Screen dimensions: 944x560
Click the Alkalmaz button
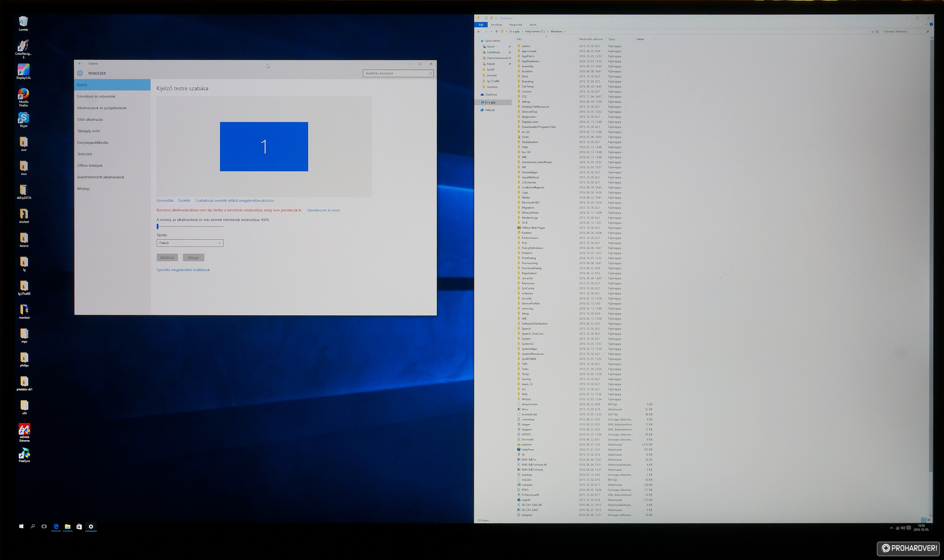click(x=167, y=258)
